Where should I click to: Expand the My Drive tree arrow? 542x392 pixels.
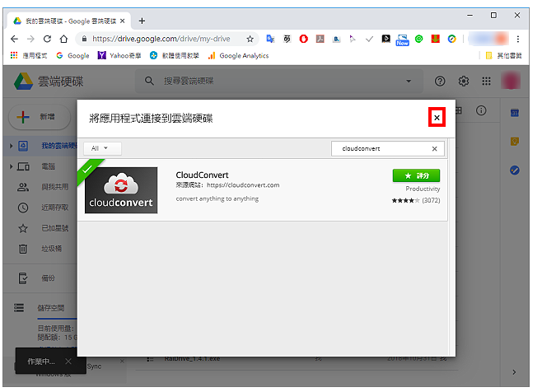click(x=11, y=146)
